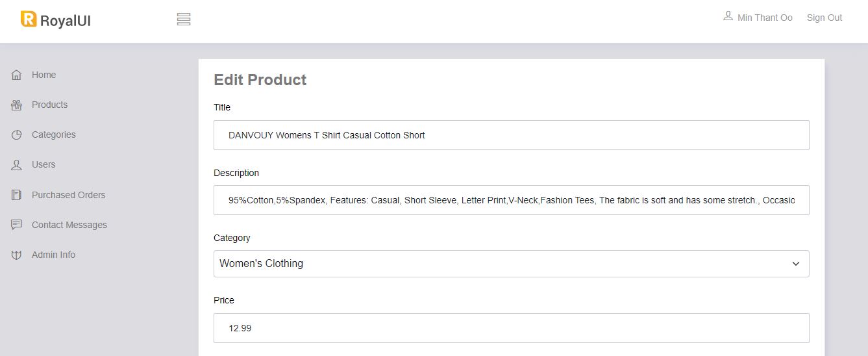This screenshot has width=868, height=356.
Task: Click the RoyalUI logo icon
Action: coord(29,19)
